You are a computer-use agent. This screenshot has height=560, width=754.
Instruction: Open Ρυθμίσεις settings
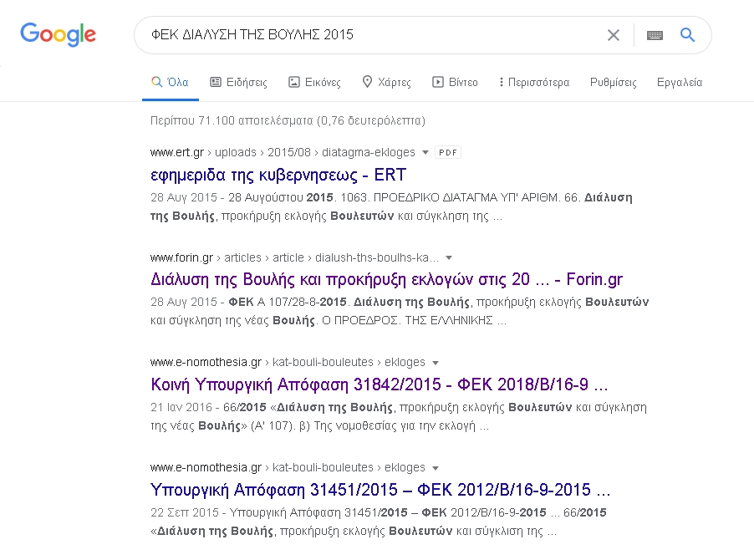click(613, 82)
